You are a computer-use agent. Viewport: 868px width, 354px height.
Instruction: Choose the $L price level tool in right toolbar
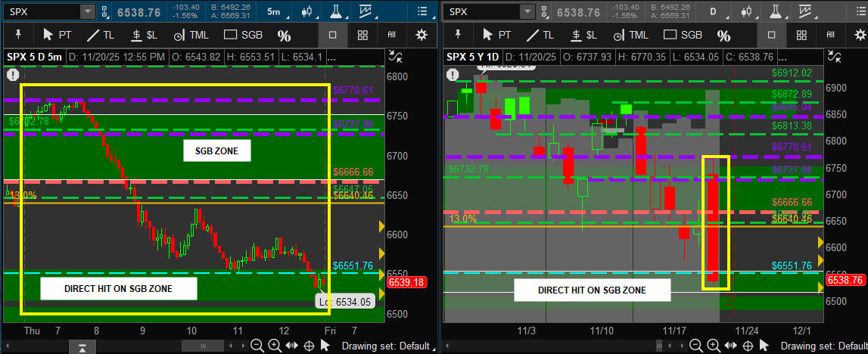point(583,36)
